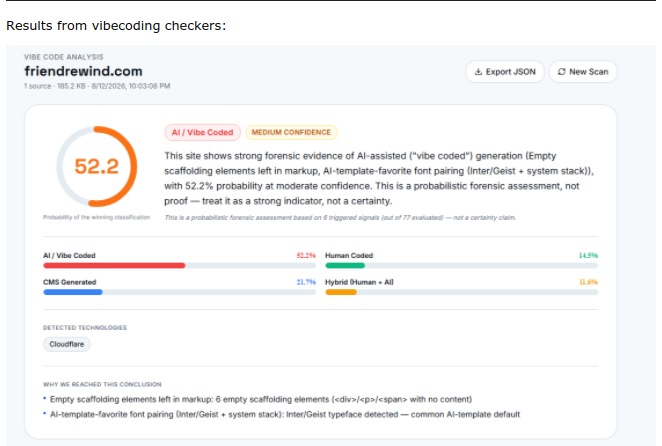Image resolution: width=662 pixels, height=446 pixels.
Task: Click the VIBE CODE ANALYSIS heading label
Action: pyautogui.click(x=63, y=57)
